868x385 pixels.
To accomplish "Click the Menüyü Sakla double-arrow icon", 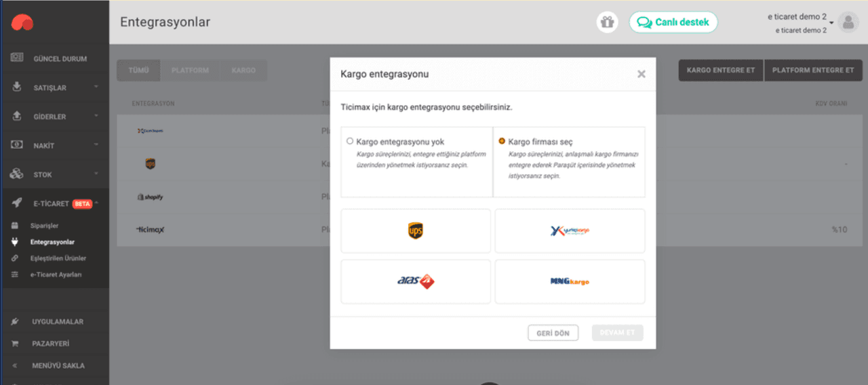I will [15, 365].
